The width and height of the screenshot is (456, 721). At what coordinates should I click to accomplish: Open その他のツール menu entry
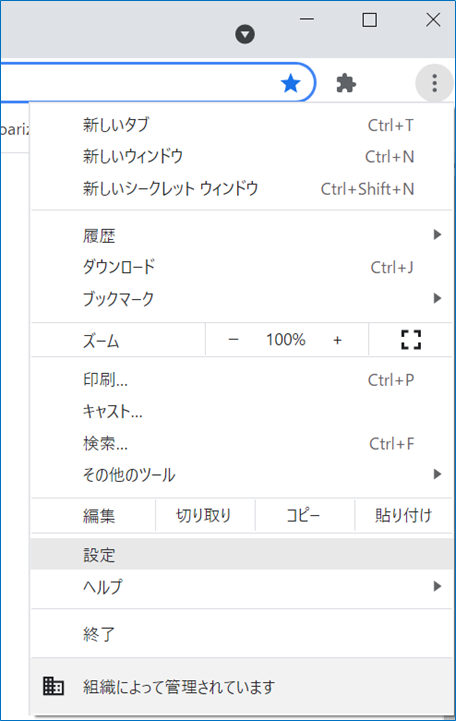[x=242, y=475]
